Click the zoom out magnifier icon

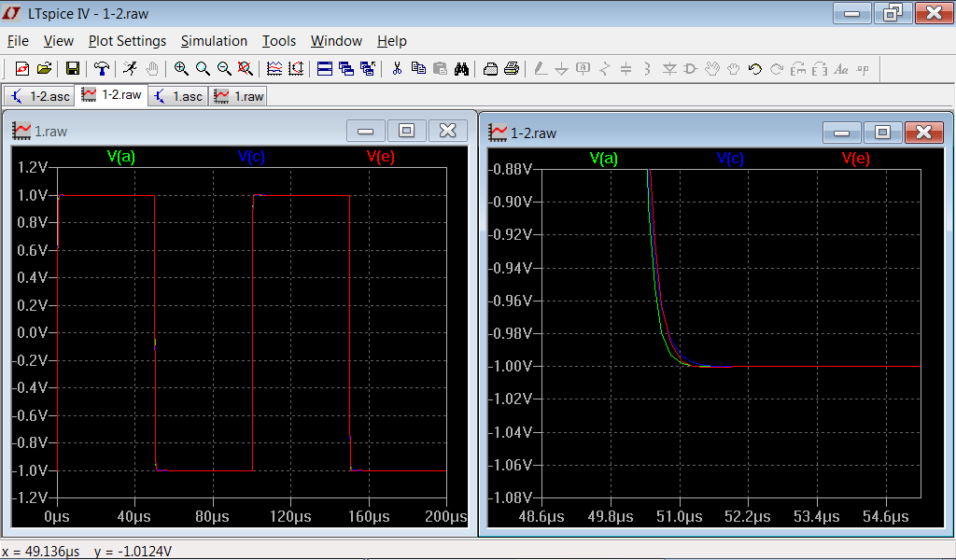(x=224, y=68)
